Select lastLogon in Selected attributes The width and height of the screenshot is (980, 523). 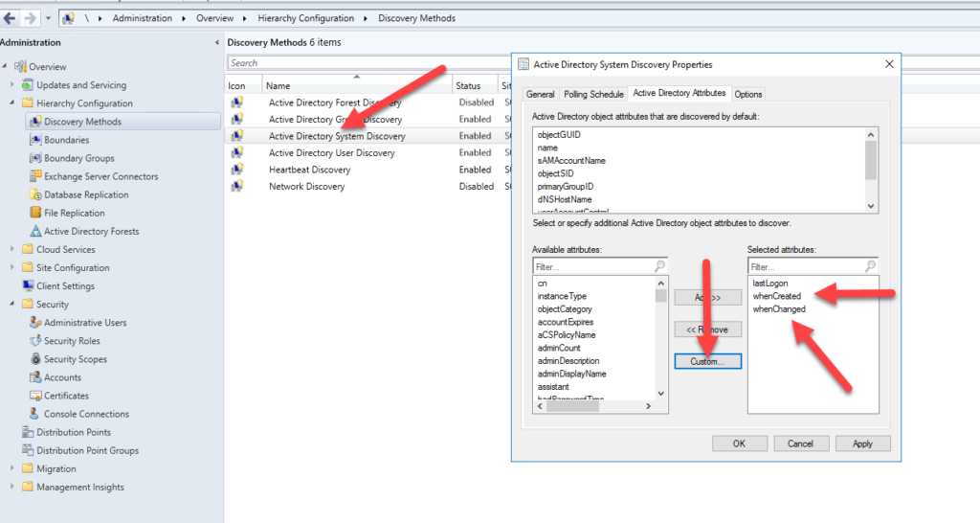pyautogui.click(x=770, y=284)
